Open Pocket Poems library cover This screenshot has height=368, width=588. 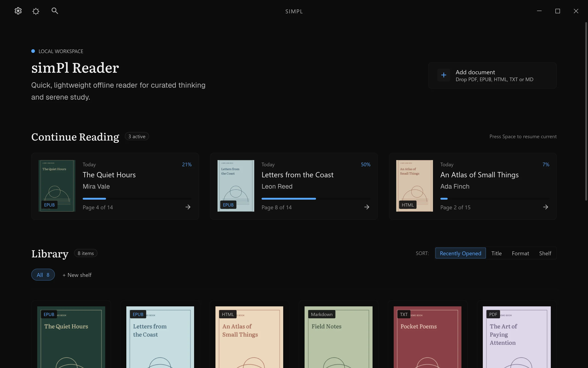427,337
